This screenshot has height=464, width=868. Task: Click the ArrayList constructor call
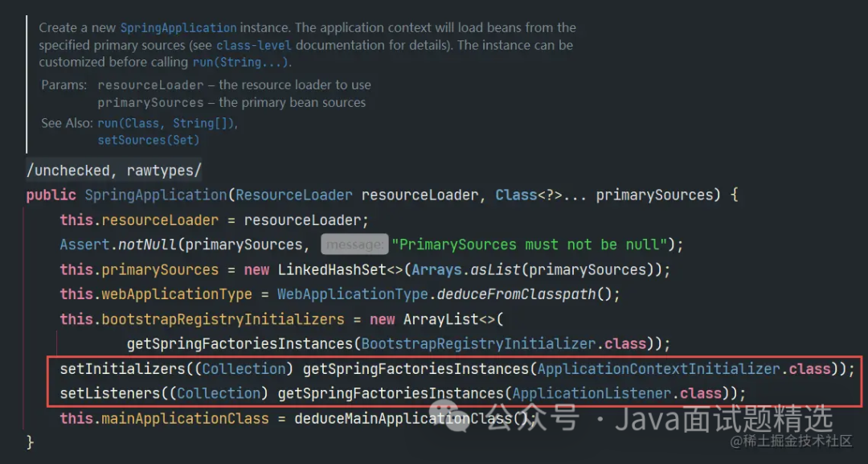coord(440,319)
